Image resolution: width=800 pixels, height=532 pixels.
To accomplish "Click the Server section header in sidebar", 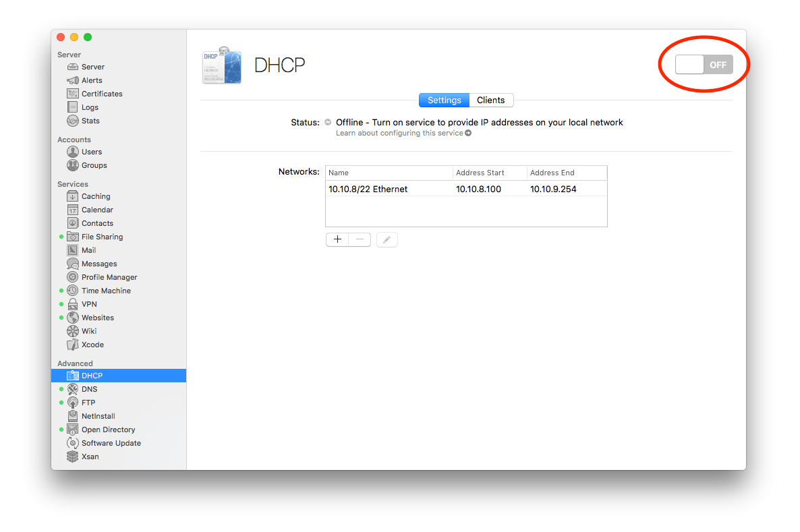I will point(69,55).
